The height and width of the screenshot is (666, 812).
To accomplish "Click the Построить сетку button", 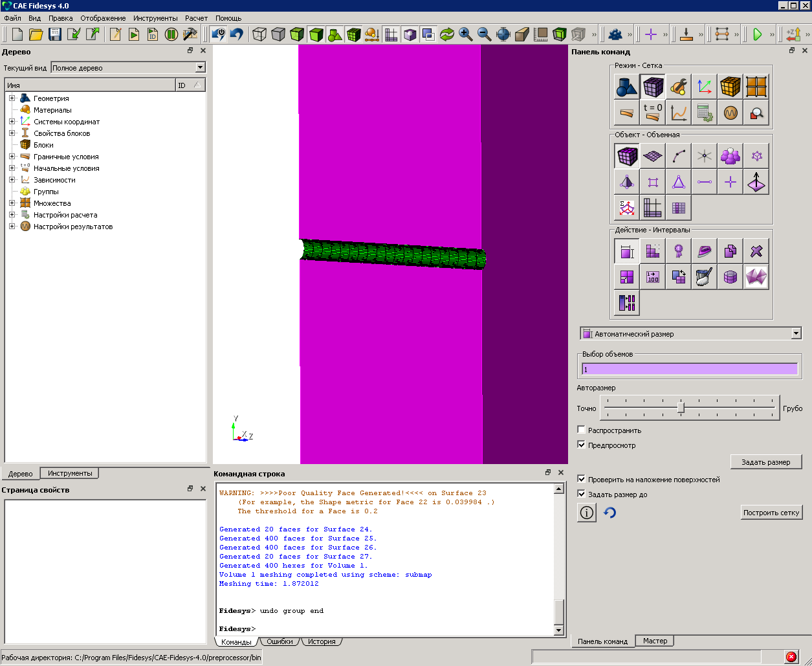I will tap(771, 513).
